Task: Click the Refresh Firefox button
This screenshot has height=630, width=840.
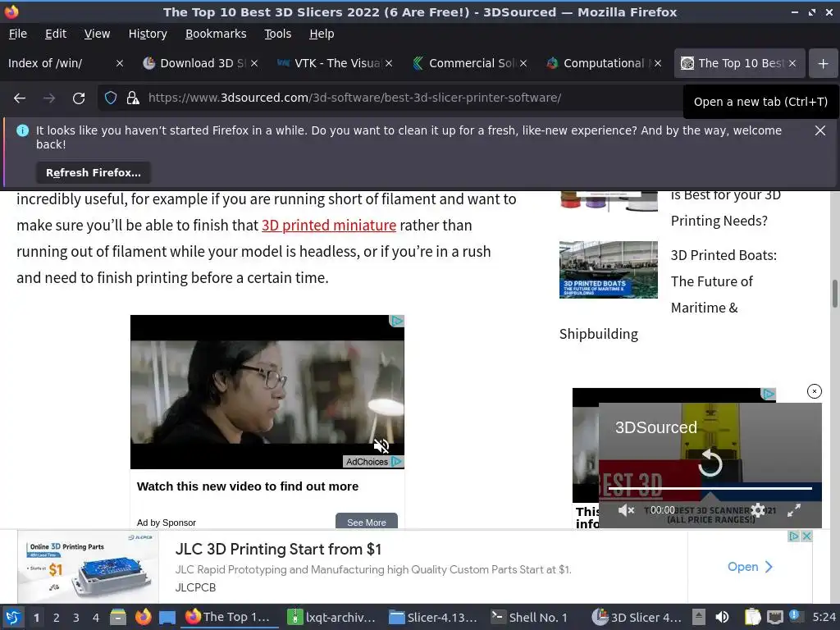Action: coord(94,172)
